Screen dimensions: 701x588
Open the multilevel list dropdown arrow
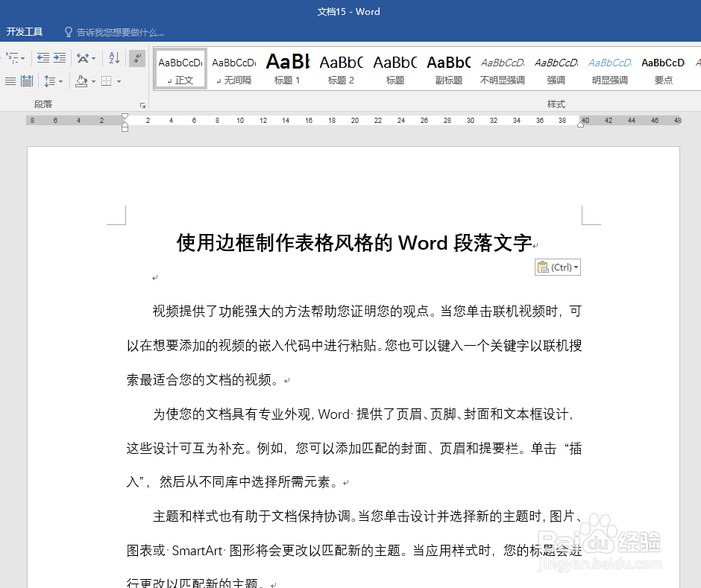(x=23, y=59)
